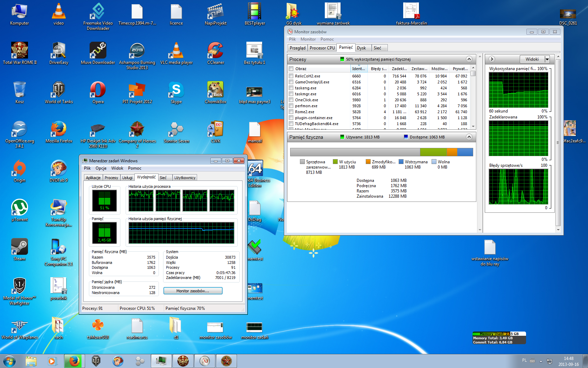Viewport: 588px width, 368px height.
Task: Collapse the Procesy section in Monitor zasobów
Action: (x=469, y=59)
